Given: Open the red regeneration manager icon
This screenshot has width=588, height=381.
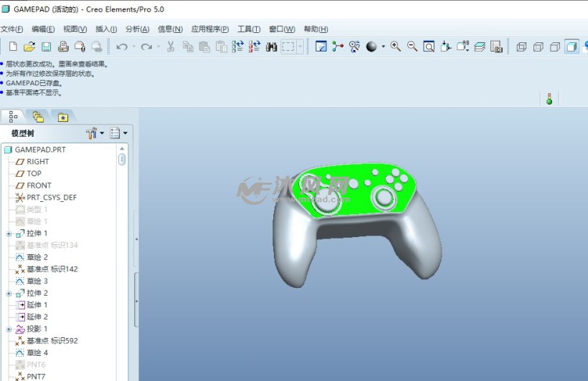Looking at the screenshot, I should (255, 47).
